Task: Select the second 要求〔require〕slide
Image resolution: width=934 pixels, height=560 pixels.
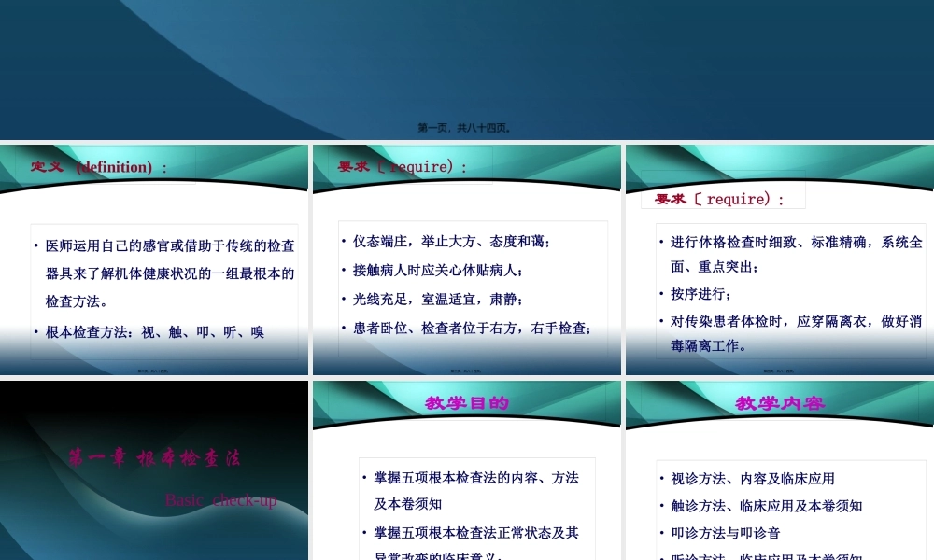Action: 778,259
